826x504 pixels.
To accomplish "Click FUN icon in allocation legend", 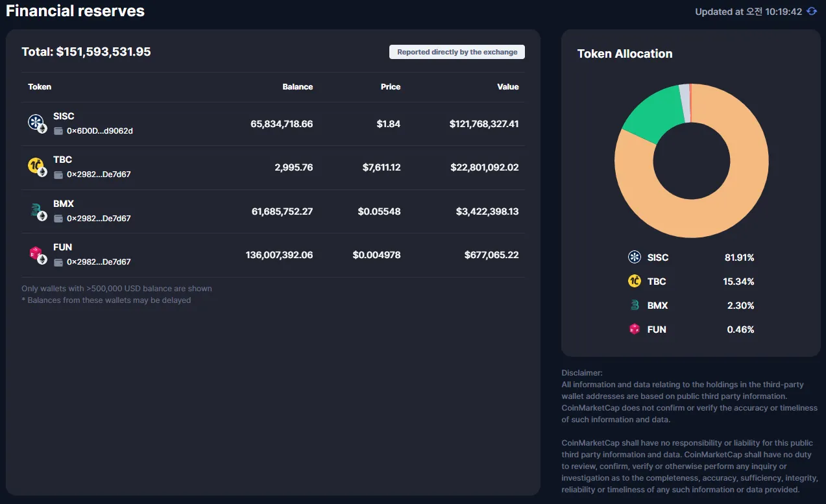I will [x=635, y=330].
